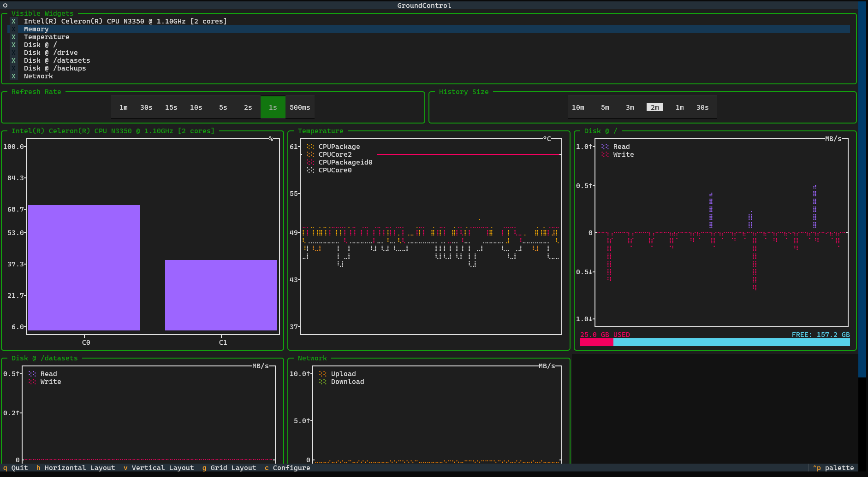
Task: Click the CPUPackage legend marker
Action: point(310,147)
